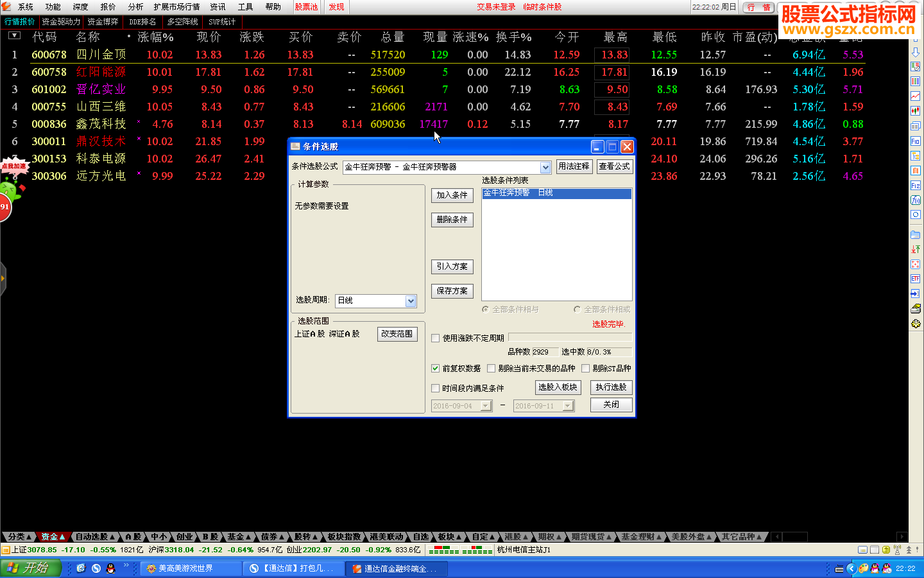
Task: Click the triangle box above row numbers
Action: pos(14,36)
